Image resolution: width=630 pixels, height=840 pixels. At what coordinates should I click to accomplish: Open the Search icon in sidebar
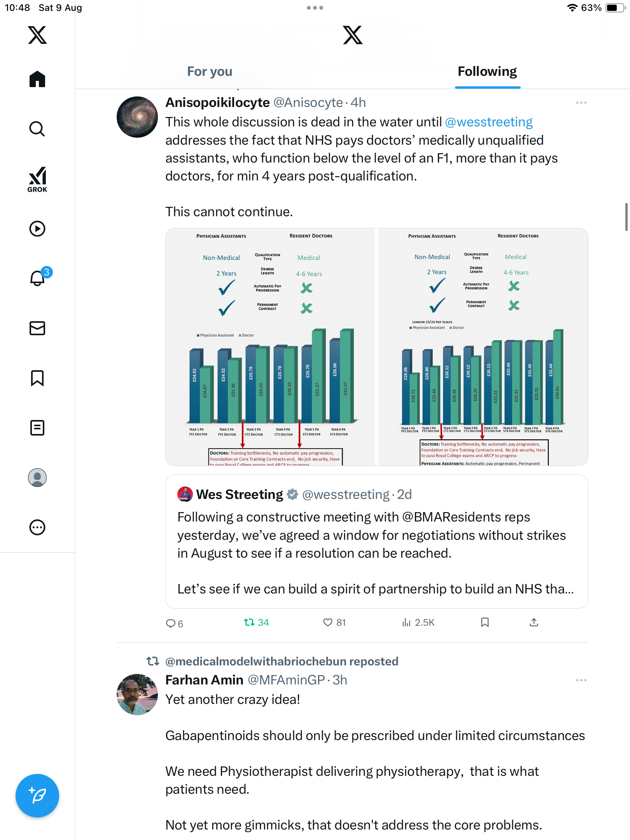pyautogui.click(x=37, y=129)
